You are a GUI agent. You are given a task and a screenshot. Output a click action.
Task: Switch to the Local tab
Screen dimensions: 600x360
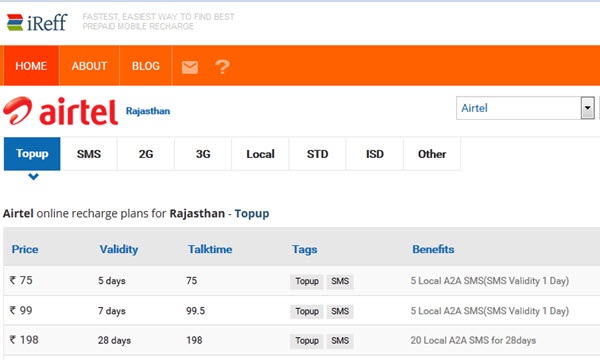tap(260, 154)
